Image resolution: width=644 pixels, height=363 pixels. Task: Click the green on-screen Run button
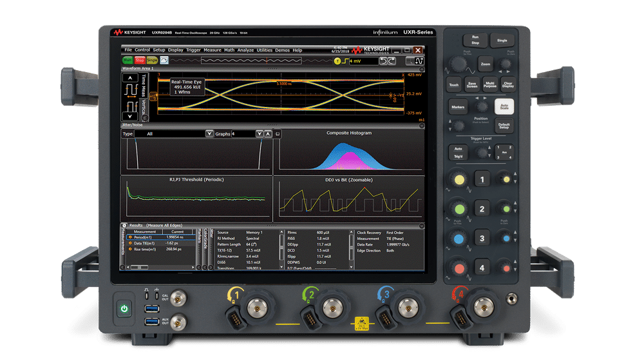point(128,61)
